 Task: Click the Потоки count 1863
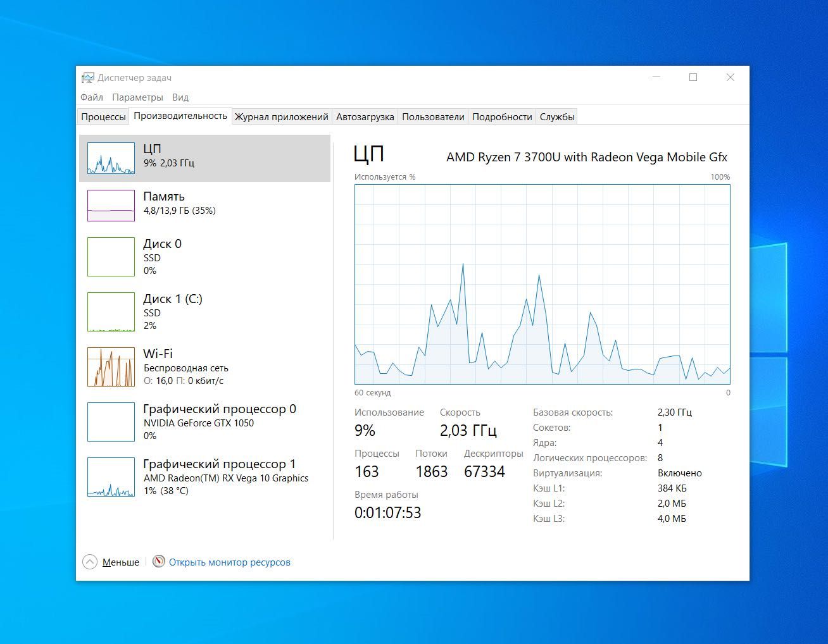pyautogui.click(x=432, y=471)
